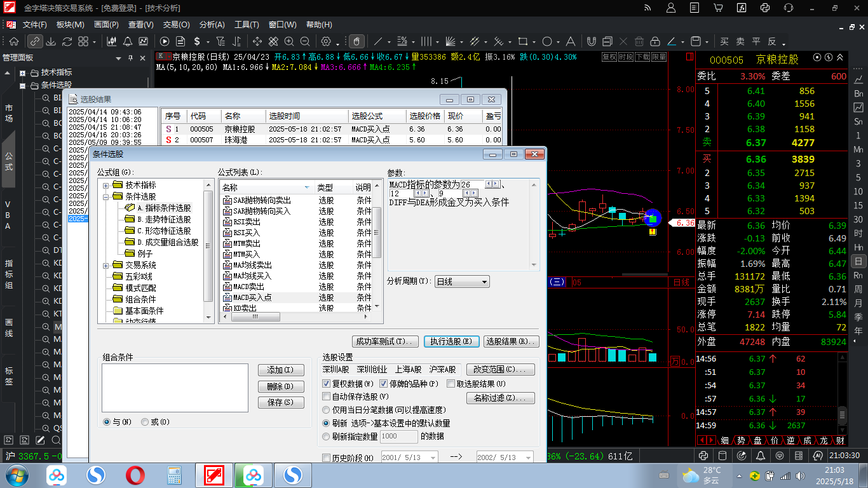Select the rectangle drawing tool
This screenshot has width=868, height=488.
click(523, 41)
